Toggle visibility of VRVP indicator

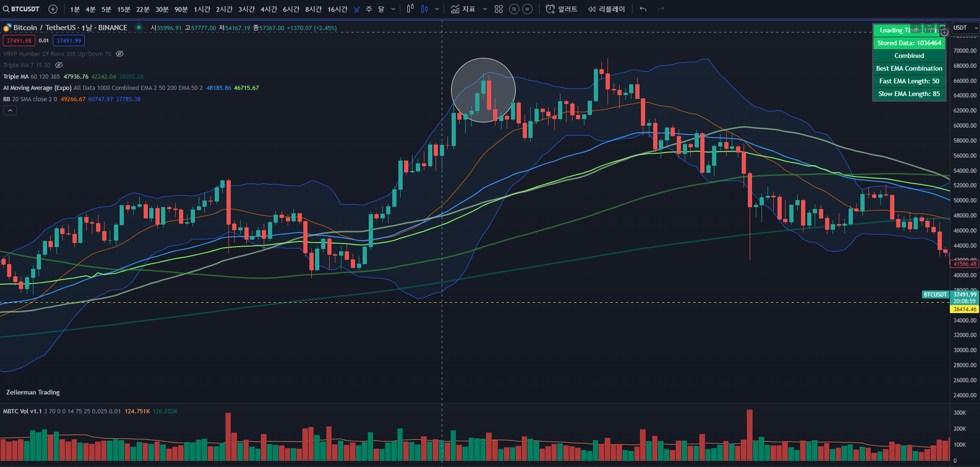click(x=120, y=54)
